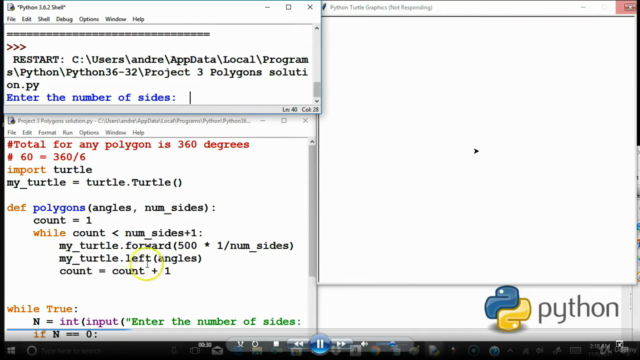Click "my_turtle = turtle.Turtle()" line
Viewport: 640px width, 360px height.
click(95, 182)
